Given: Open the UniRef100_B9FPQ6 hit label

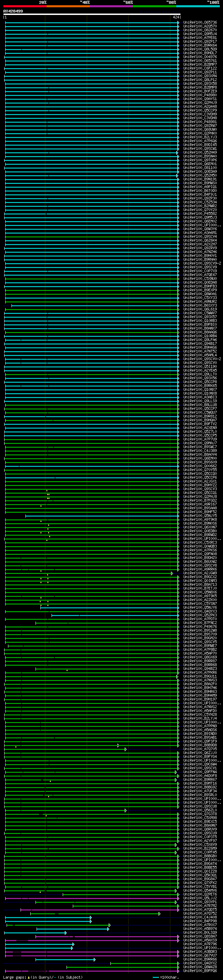Looking at the screenshot, I should point(200,971).
